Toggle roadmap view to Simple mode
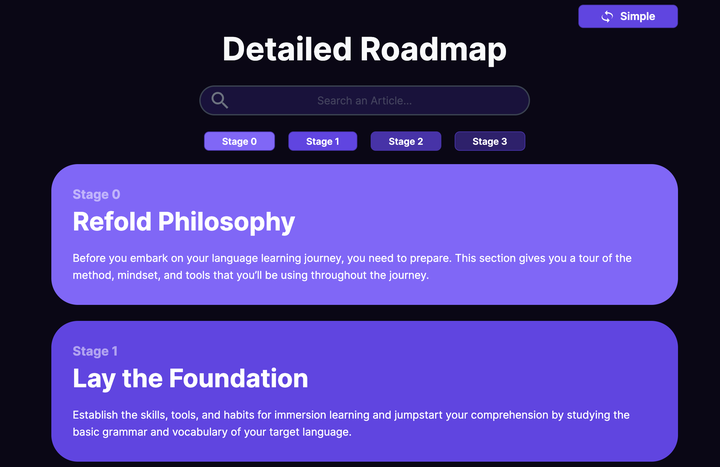The height and width of the screenshot is (467, 720). [x=627, y=16]
